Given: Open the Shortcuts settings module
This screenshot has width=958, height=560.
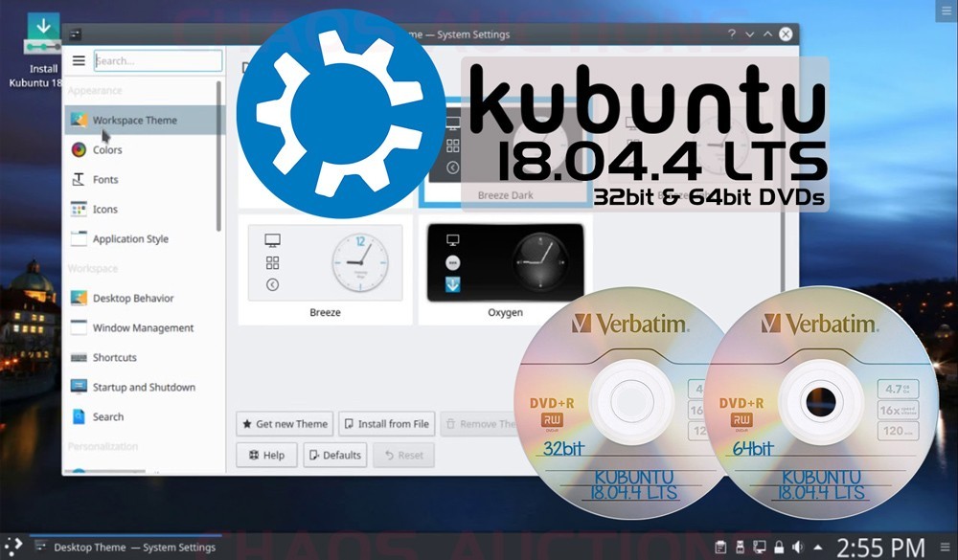Looking at the screenshot, I should pos(144,357).
